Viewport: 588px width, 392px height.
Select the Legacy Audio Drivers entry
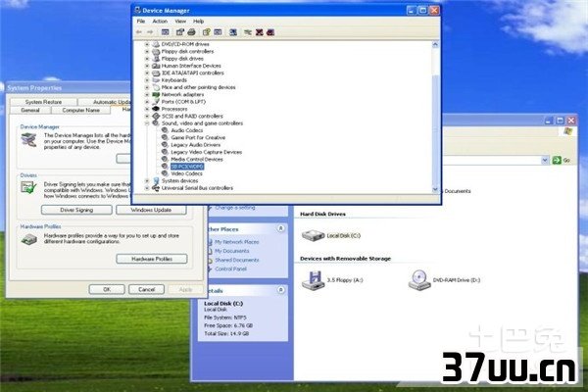point(196,145)
